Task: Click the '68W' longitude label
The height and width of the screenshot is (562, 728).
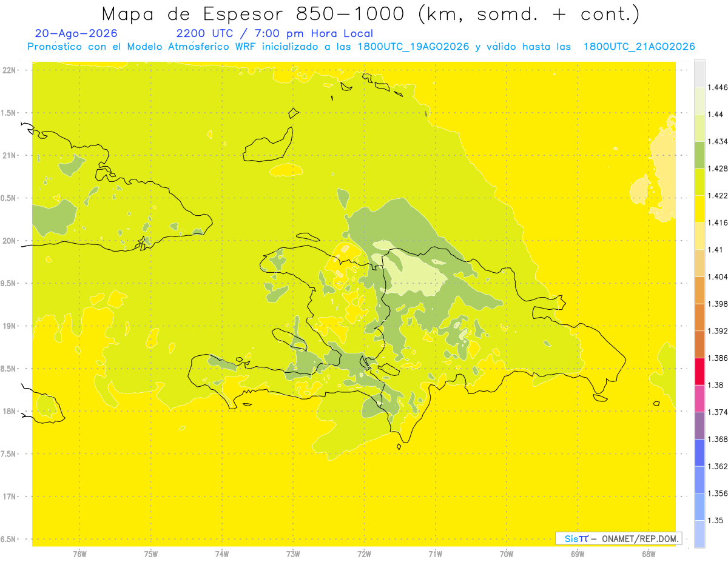Action: (x=649, y=554)
